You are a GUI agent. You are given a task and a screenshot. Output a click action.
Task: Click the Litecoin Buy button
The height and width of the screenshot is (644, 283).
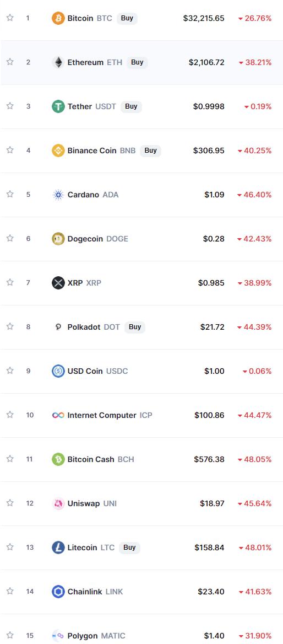click(x=129, y=548)
